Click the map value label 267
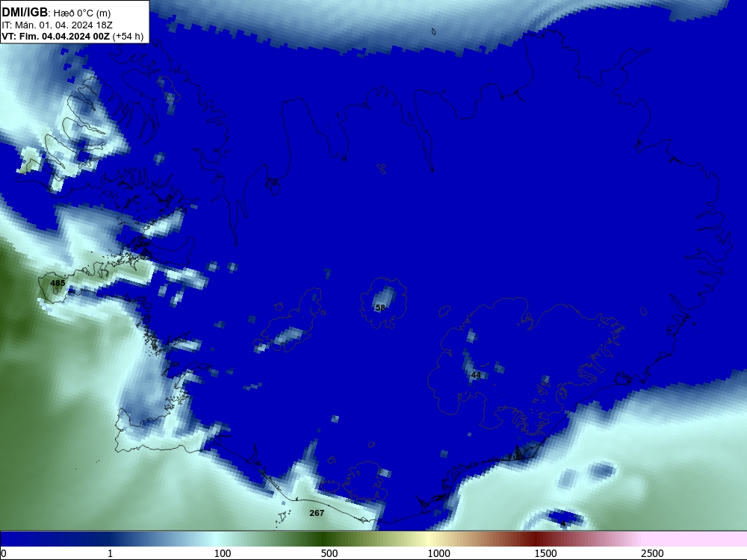 (x=317, y=513)
